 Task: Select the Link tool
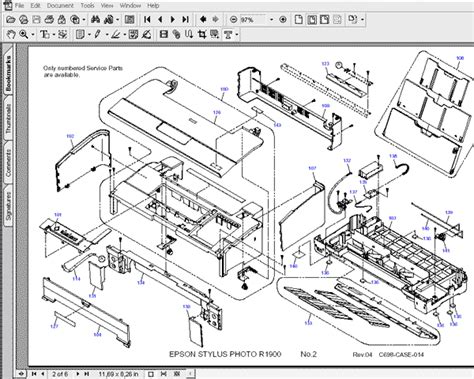click(x=176, y=34)
